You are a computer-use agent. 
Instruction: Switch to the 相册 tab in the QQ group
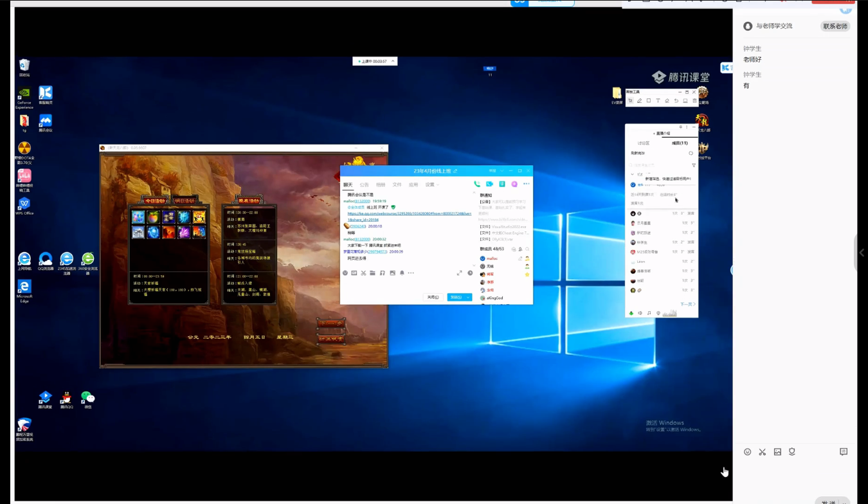tap(381, 184)
